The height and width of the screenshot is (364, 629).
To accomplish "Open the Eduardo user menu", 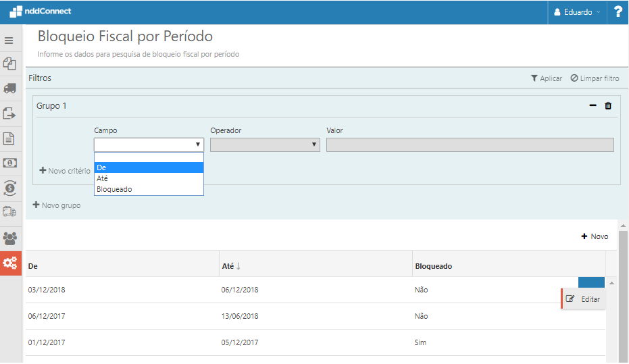I will tap(577, 12).
